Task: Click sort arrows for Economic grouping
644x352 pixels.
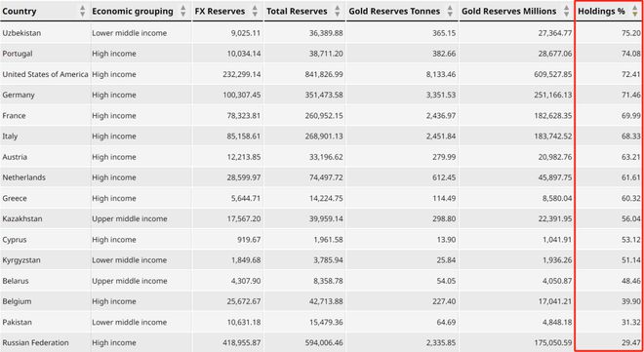Action: point(183,11)
